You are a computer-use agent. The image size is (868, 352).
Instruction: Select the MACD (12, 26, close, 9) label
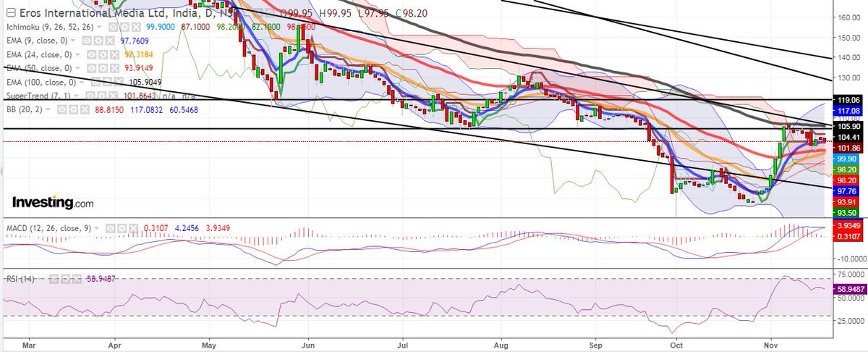[48, 229]
